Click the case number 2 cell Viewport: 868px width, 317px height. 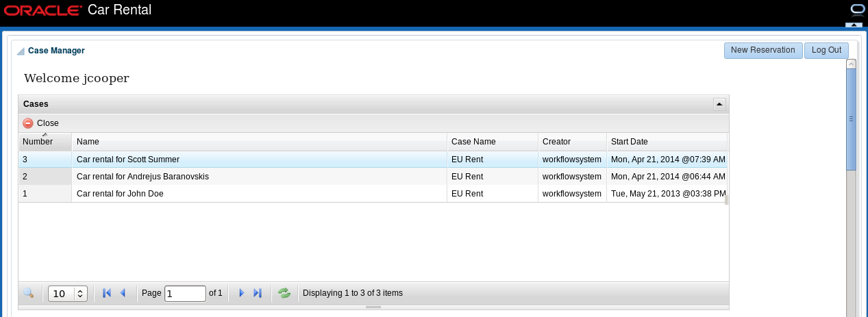tap(45, 177)
